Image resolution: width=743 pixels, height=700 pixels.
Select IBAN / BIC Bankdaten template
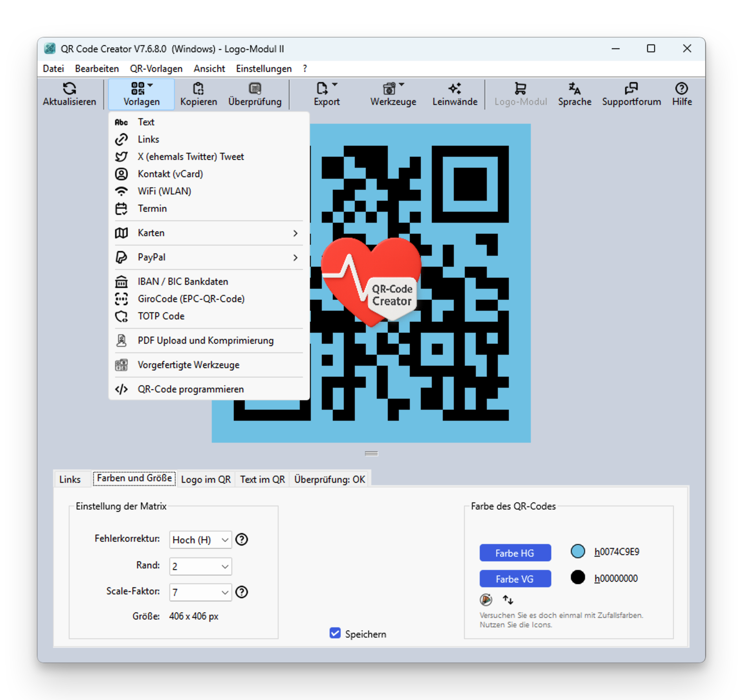[209, 282]
